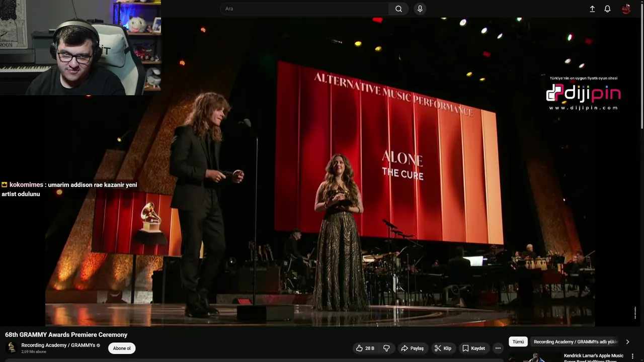Image resolution: width=644 pixels, height=362 pixels.
Task: Open the three-dot more actions menu
Action: coord(498,348)
